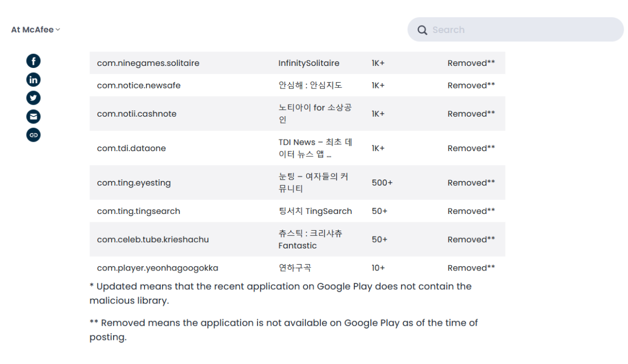Click the magnifying glass search icon
This screenshot has width=628, height=364.
pos(422,30)
